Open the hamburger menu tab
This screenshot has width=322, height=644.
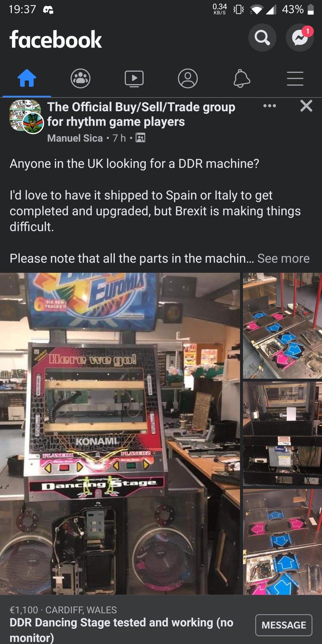[295, 78]
